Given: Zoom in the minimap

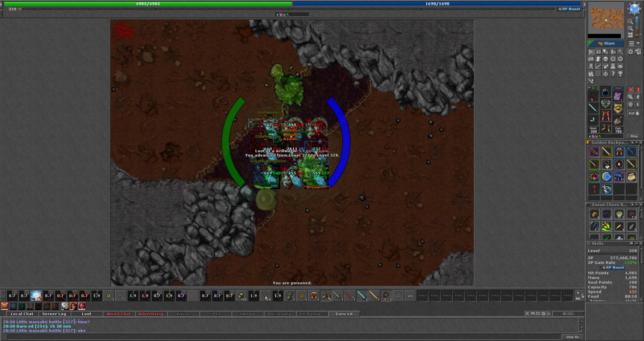Looking at the screenshot, I should coord(630,28).
